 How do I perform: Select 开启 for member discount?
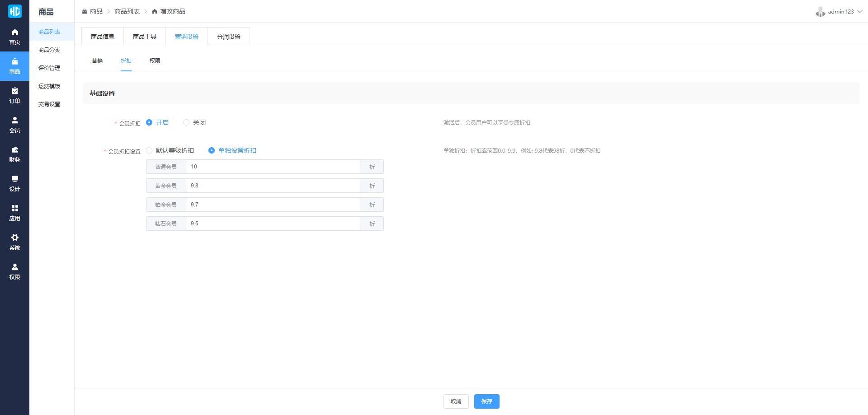click(149, 122)
